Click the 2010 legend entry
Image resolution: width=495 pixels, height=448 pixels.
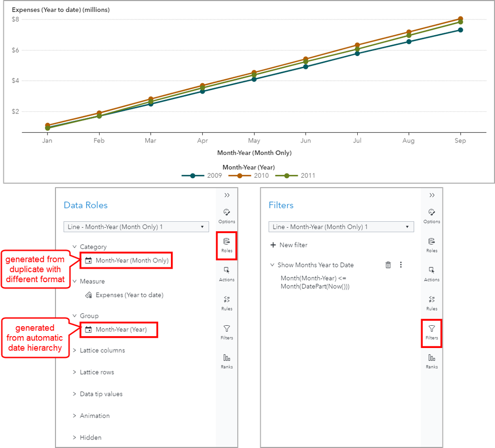[x=248, y=176]
